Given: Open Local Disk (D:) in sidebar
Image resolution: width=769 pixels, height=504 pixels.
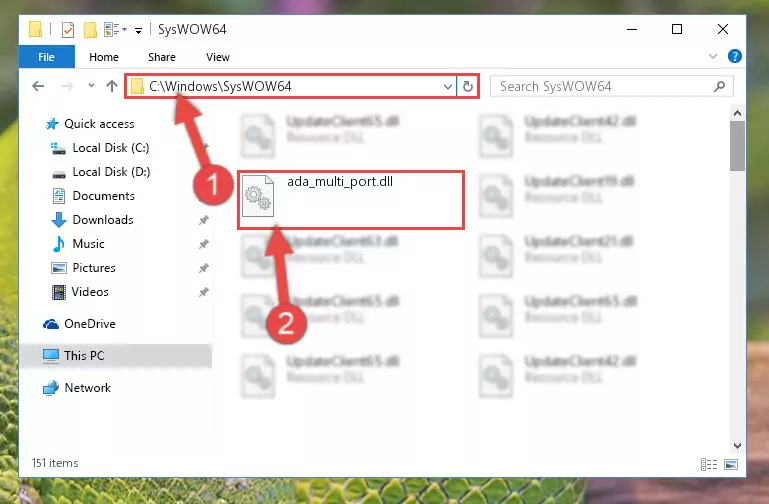Looking at the screenshot, I should click(111, 172).
